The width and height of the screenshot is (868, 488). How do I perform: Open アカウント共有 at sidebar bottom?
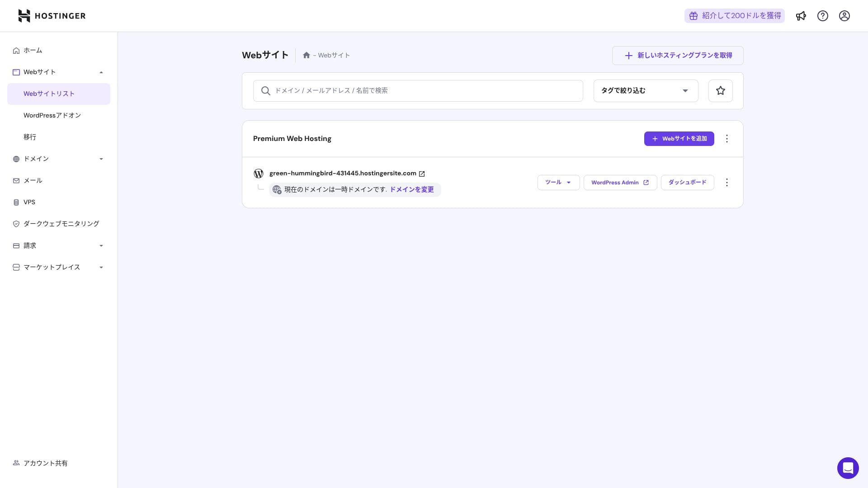pos(59,463)
